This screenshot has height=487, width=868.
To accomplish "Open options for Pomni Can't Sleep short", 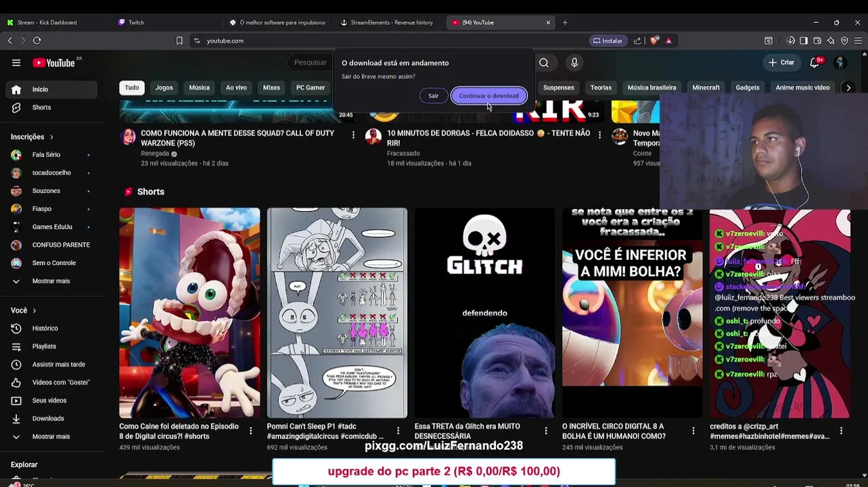I will [x=398, y=431].
